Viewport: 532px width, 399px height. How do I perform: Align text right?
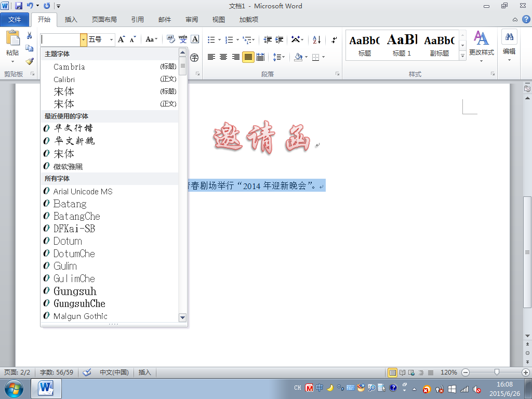click(x=235, y=57)
